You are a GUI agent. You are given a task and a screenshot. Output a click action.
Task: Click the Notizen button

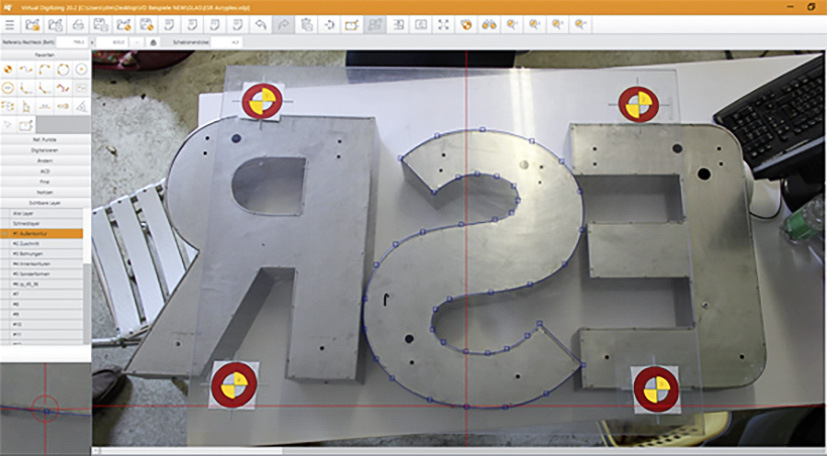tap(45, 191)
